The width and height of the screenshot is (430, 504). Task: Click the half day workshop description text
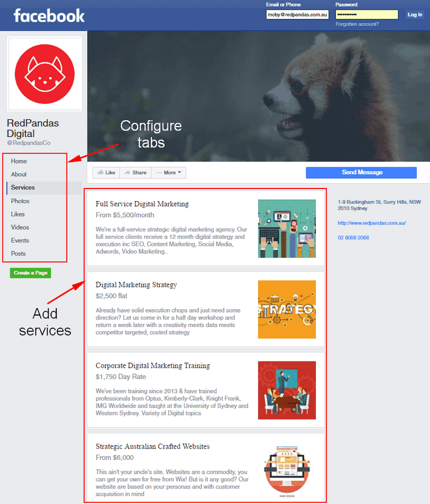(x=168, y=321)
